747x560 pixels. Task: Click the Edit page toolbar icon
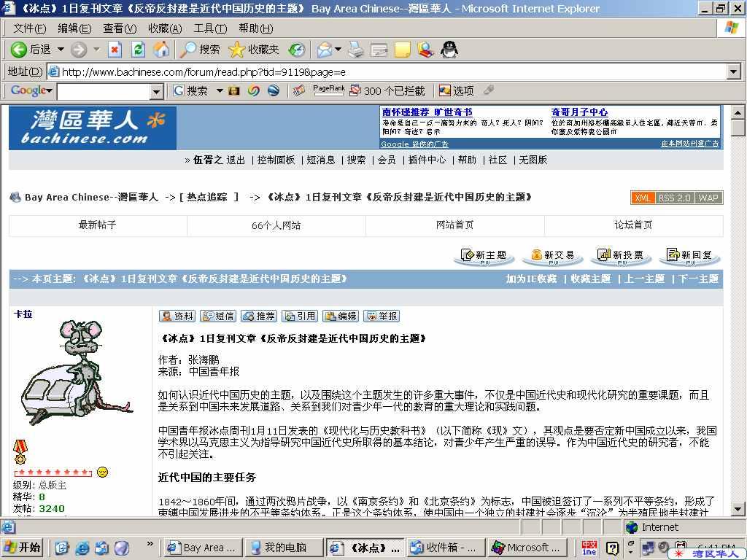click(379, 49)
